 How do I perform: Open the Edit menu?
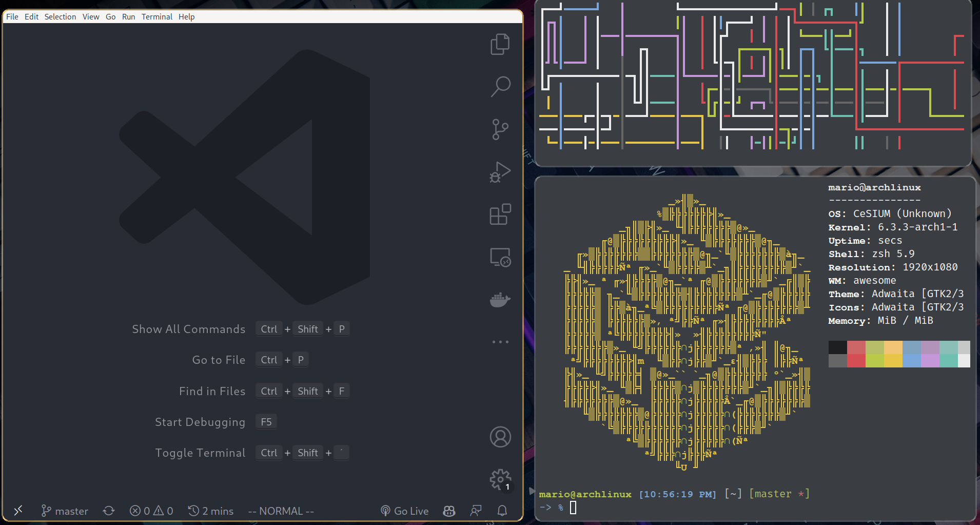(31, 16)
